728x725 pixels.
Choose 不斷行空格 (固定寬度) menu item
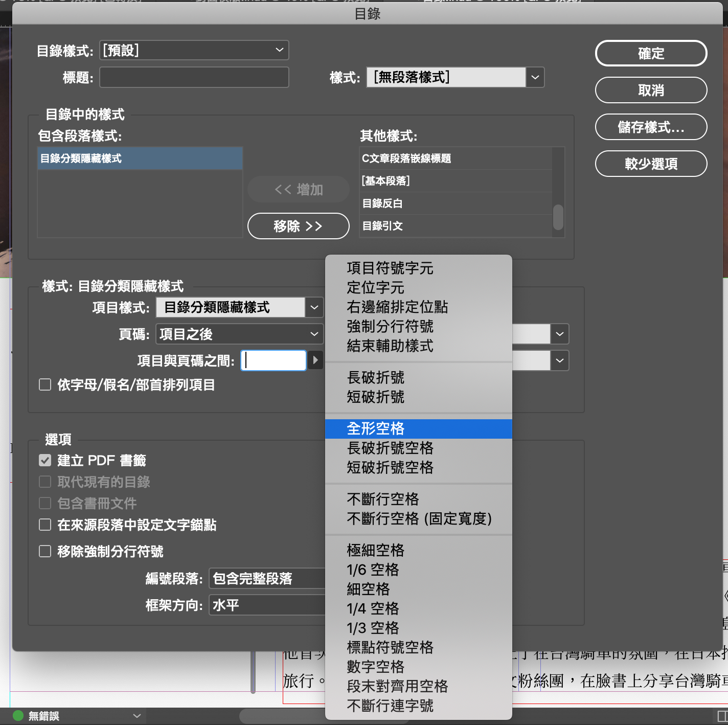click(419, 518)
